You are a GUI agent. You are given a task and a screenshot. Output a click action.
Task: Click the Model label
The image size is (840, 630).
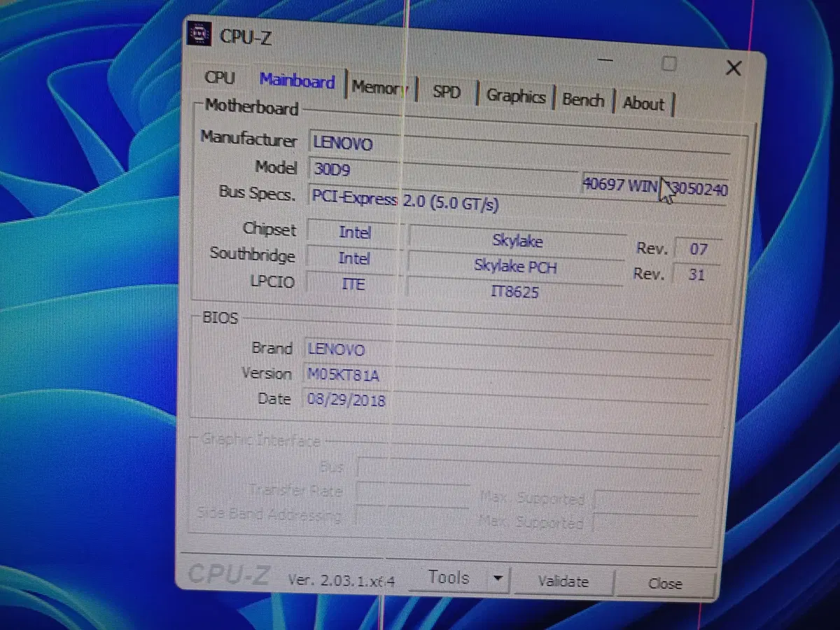click(276, 167)
